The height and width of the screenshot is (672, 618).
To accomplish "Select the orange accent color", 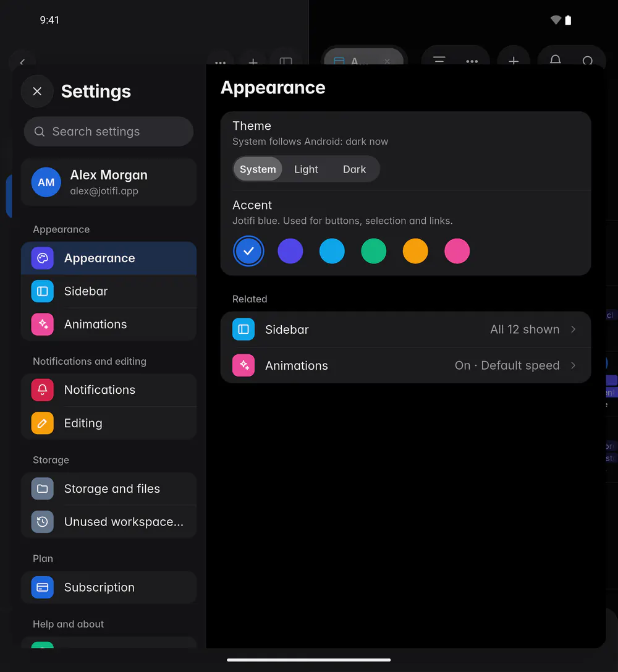I will [x=415, y=251].
